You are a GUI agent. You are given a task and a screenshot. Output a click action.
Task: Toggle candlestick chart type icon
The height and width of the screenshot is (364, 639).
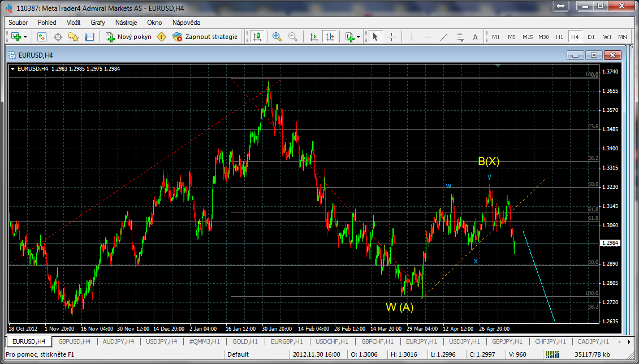pyautogui.click(x=257, y=37)
